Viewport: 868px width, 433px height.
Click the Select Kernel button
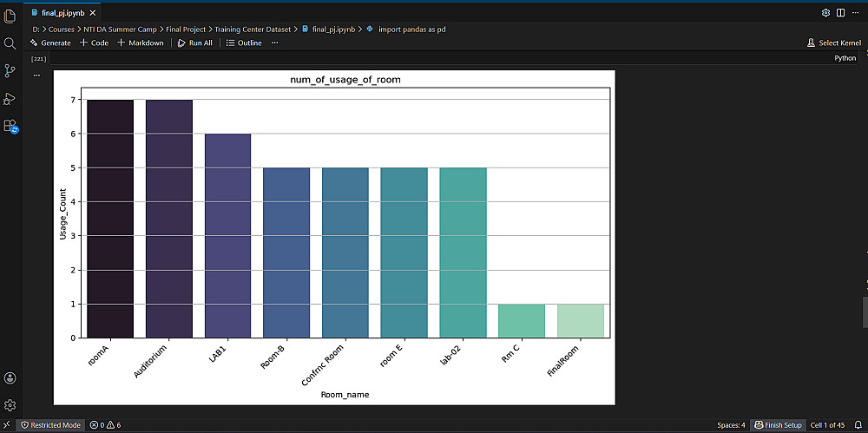pos(834,43)
